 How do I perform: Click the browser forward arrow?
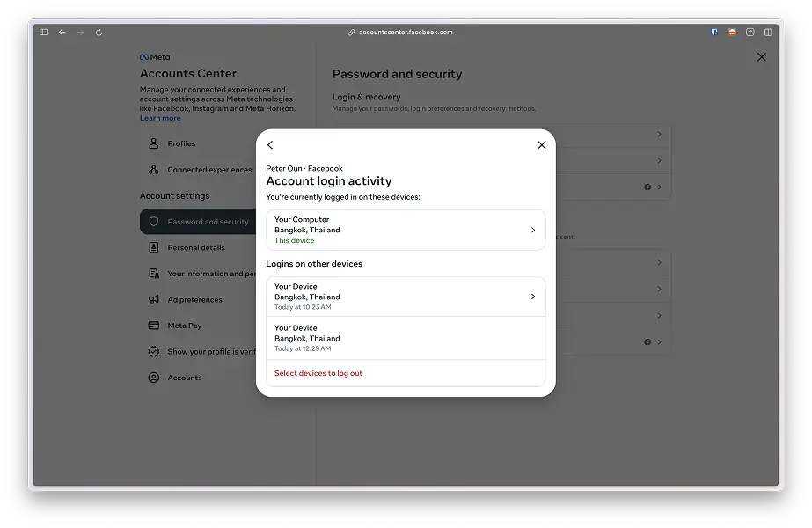click(x=80, y=33)
